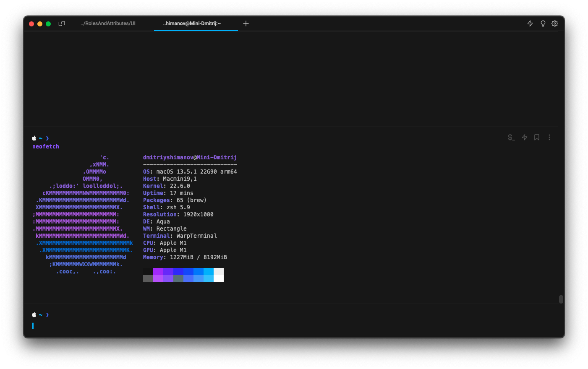
Task: Click the Apple logo in bottom prompt
Action: (x=34, y=314)
